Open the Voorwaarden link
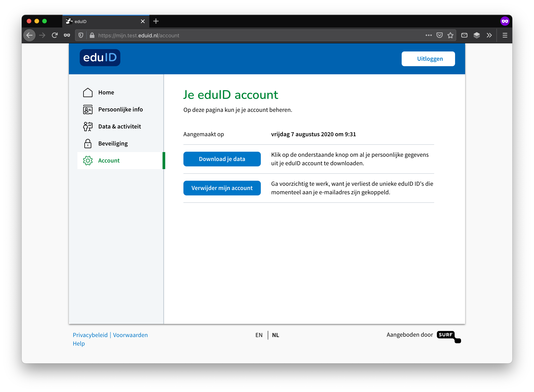The image size is (534, 392). point(130,335)
